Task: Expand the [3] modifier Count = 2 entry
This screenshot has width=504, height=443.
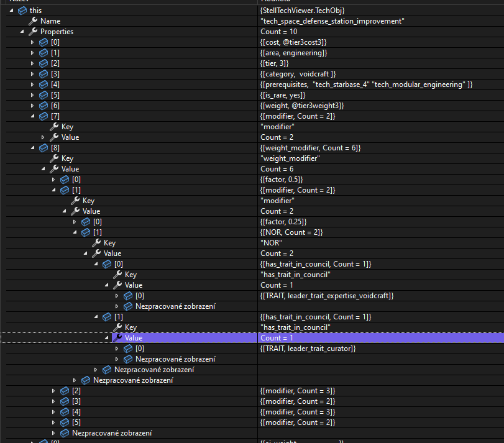Action: point(53,401)
